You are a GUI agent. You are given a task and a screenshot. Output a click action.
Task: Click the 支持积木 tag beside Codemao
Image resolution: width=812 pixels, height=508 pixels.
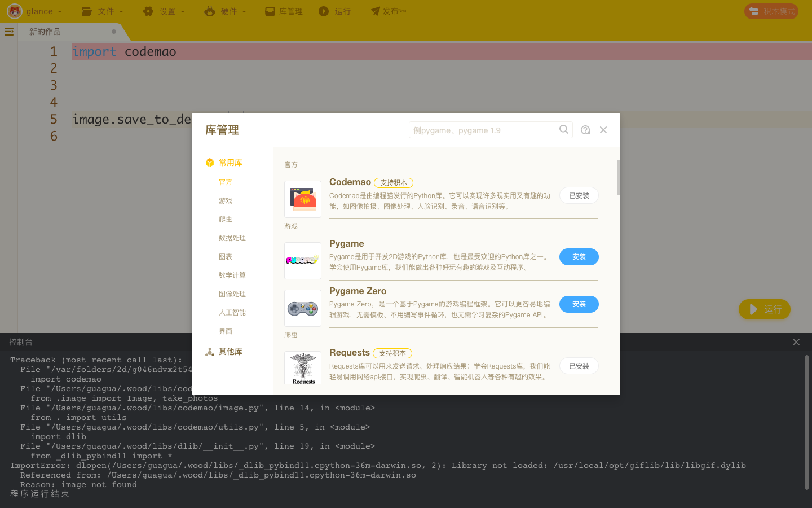click(x=394, y=183)
